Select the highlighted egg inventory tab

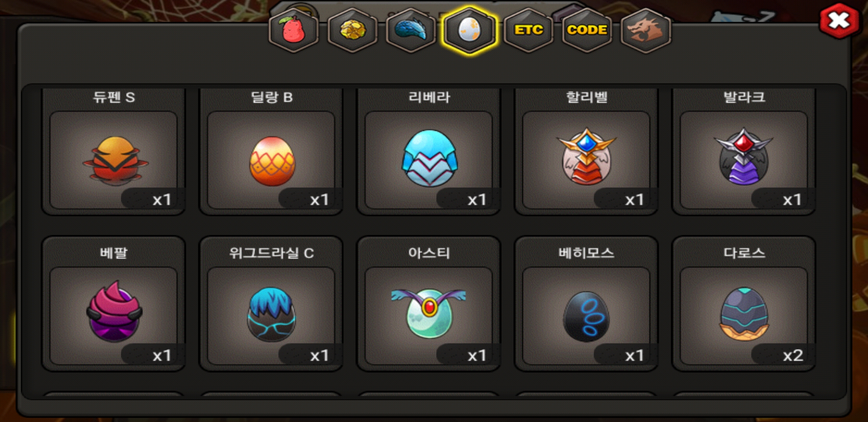click(x=470, y=30)
